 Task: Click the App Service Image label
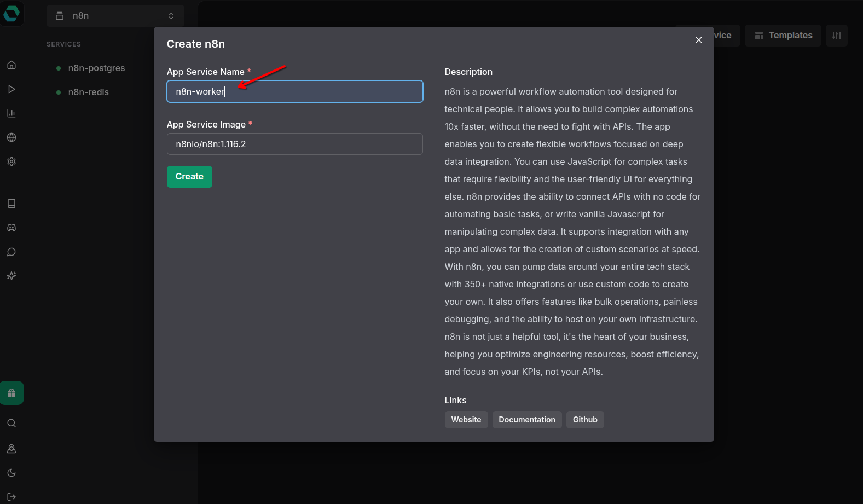(x=206, y=125)
